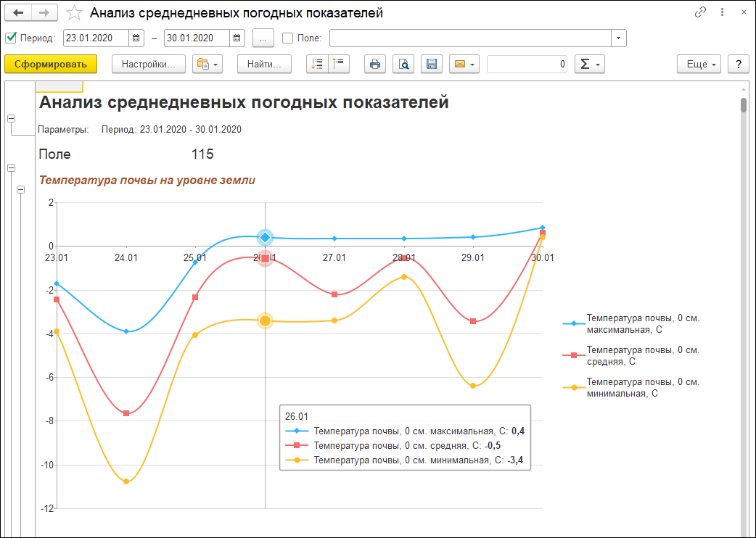Click the yellow minimum point at 24.01

tap(126, 481)
